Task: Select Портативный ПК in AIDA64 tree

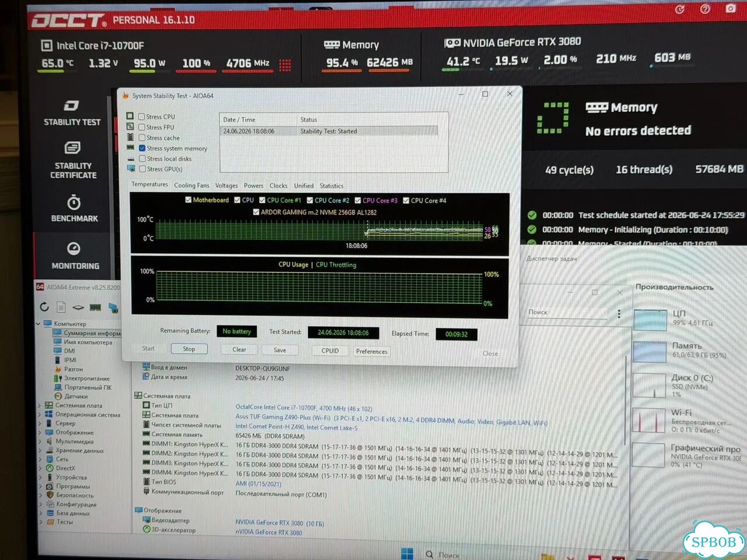Action: point(83,387)
